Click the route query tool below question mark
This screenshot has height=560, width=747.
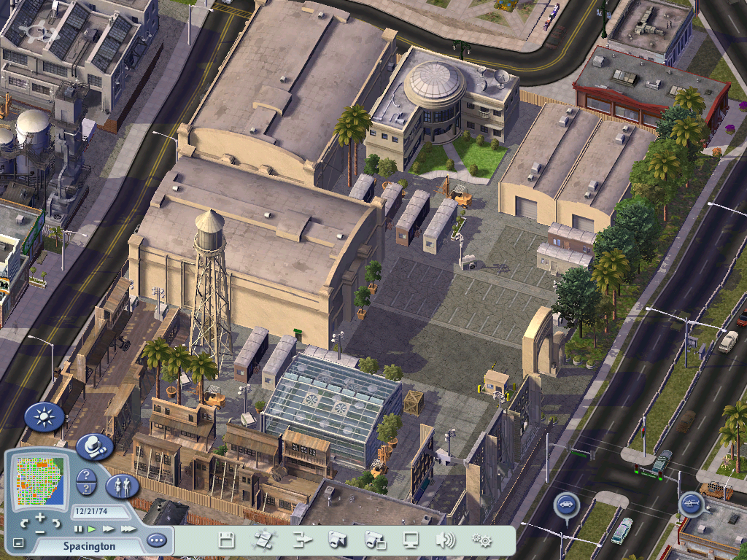coord(86,489)
